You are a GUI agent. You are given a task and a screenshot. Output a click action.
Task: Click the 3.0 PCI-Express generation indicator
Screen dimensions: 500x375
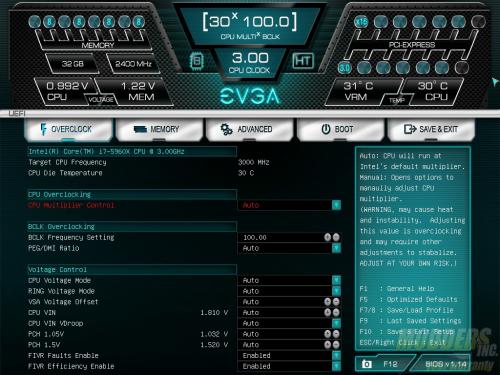point(345,68)
